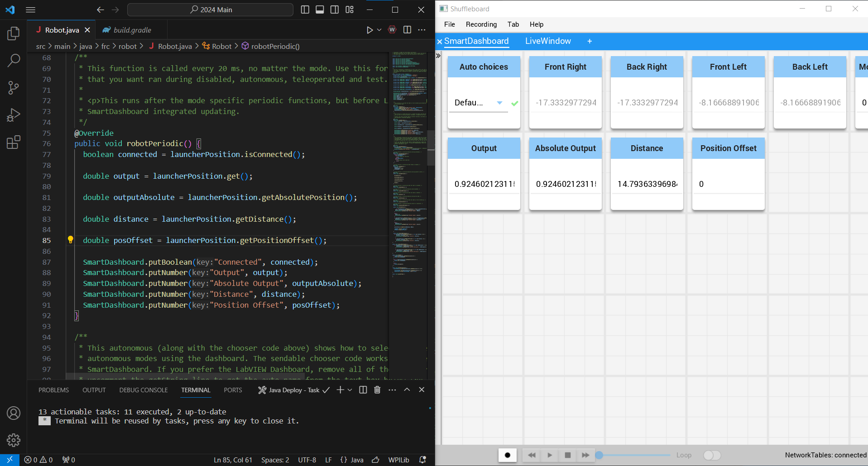The height and width of the screenshot is (466, 868).
Task: Click the Ln 85, Col 61 cursor position
Action: 233,460
